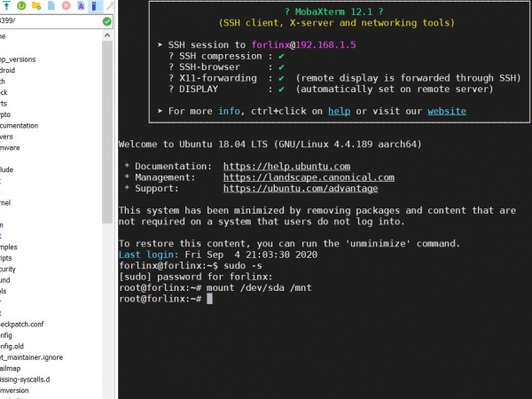Click the 'help' link in the banner
The width and height of the screenshot is (532, 399).
(339, 111)
